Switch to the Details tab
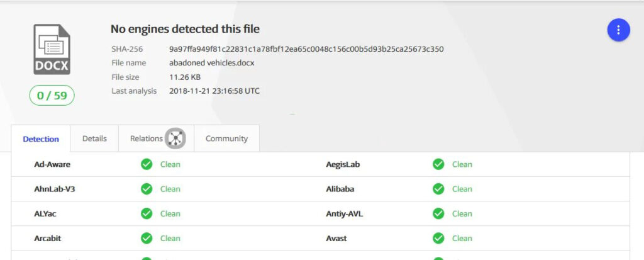Viewport: 644px width, 260px height. 94,138
